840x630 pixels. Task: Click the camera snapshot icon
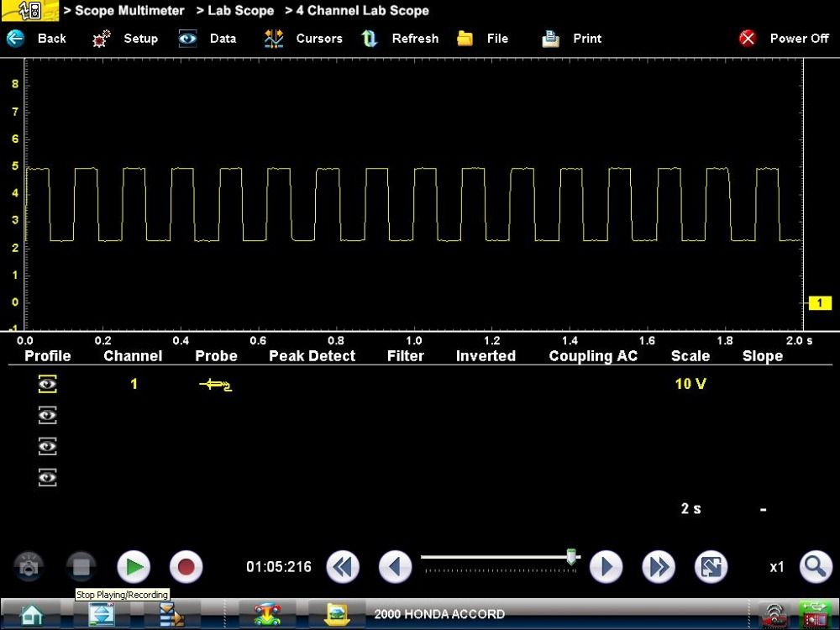coord(29,568)
